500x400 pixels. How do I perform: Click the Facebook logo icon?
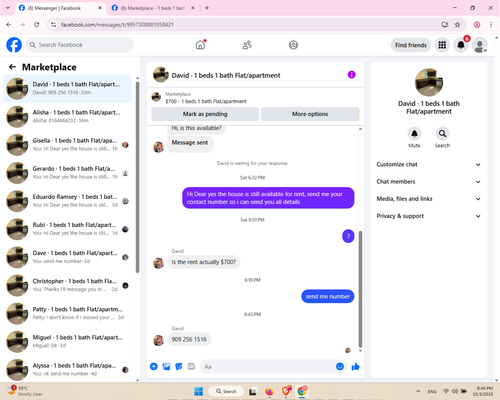coord(14,45)
